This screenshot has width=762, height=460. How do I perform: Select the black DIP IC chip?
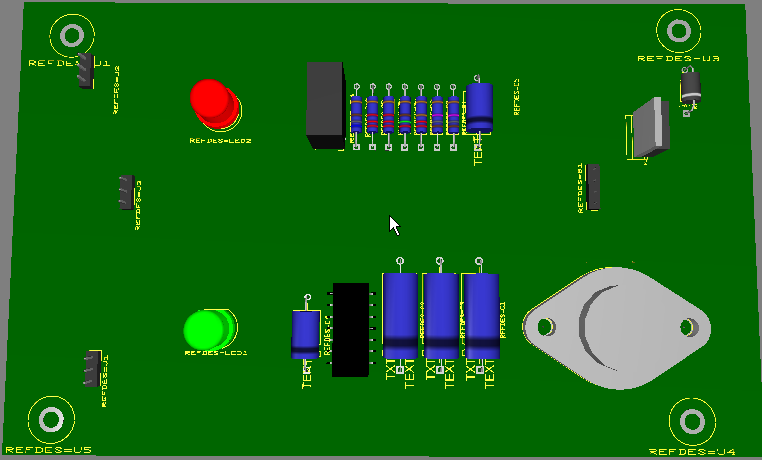click(350, 329)
